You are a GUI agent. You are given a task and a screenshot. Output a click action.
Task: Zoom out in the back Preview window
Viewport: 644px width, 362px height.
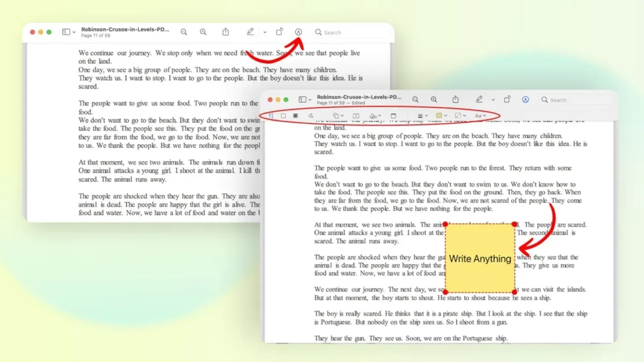click(184, 32)
